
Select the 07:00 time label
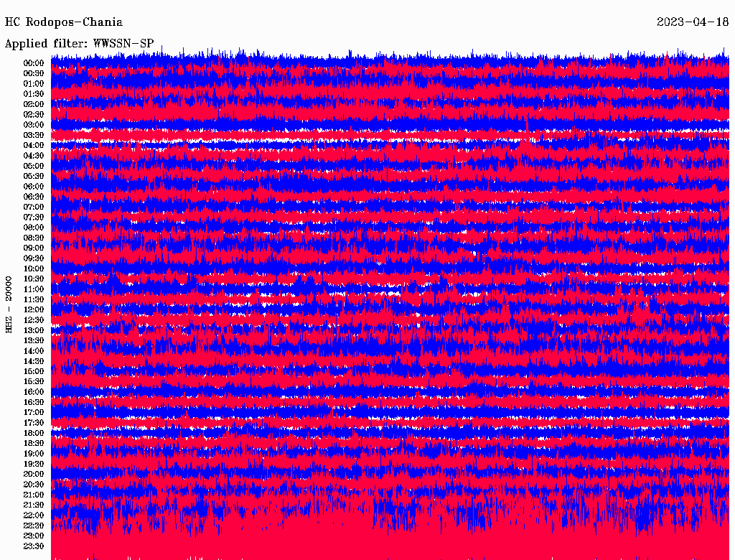tap(34, 207)
